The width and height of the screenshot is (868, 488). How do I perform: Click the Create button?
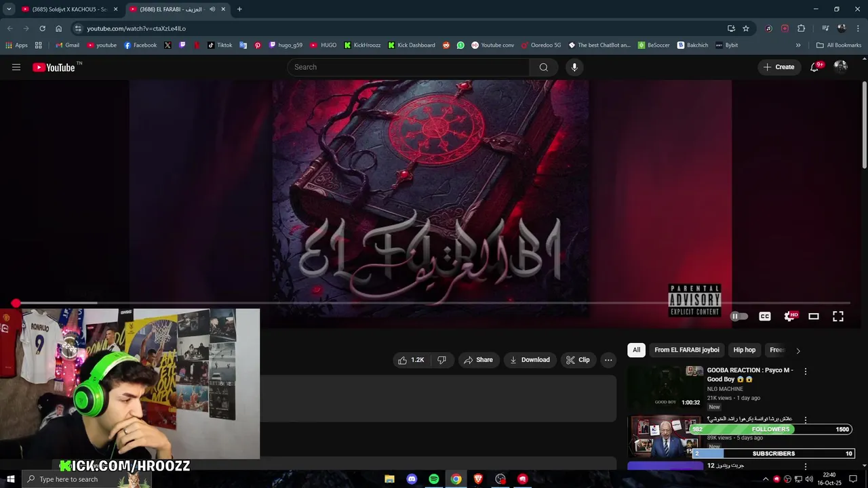778,67
